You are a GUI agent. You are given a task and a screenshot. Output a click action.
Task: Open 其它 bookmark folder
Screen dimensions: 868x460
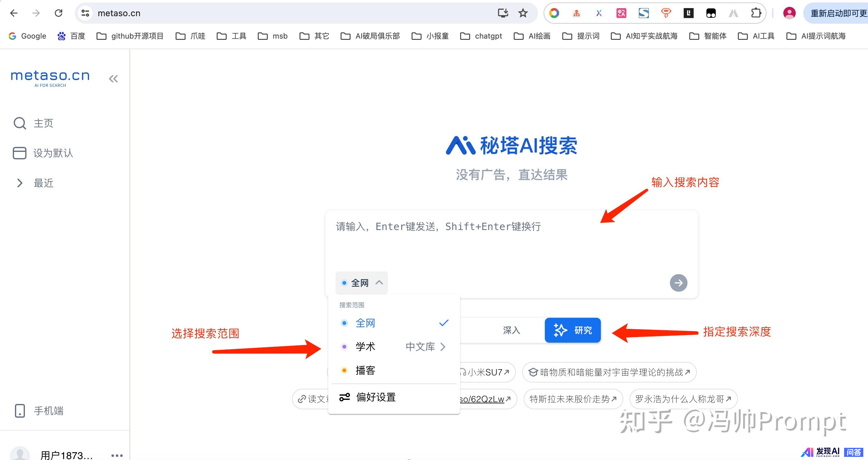(x=314, y=36)
